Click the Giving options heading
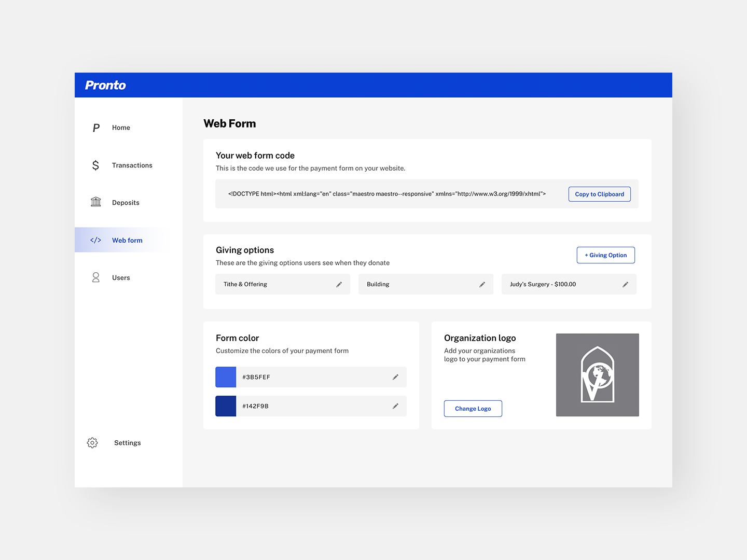747x560 pixels. pyautogui.click(x=245, y=250)
